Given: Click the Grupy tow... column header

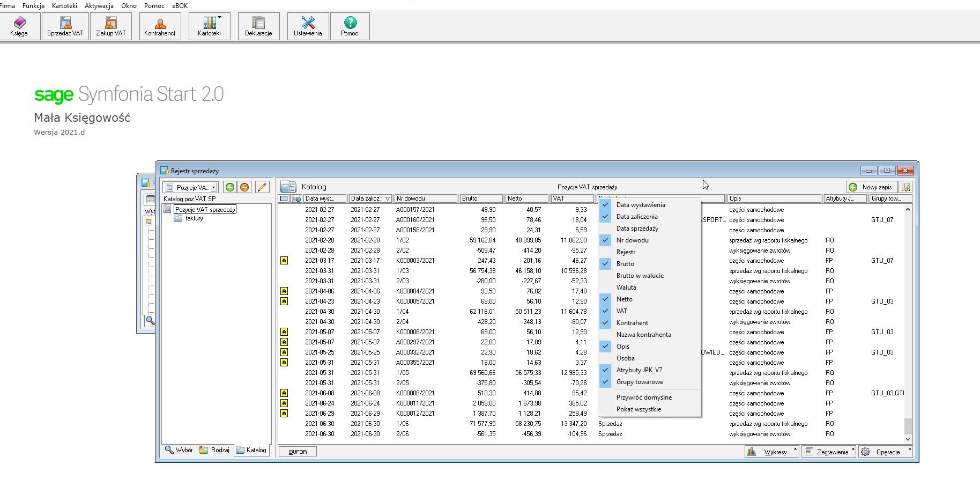Looking at the screenshot, I should [x=890, y=198].
